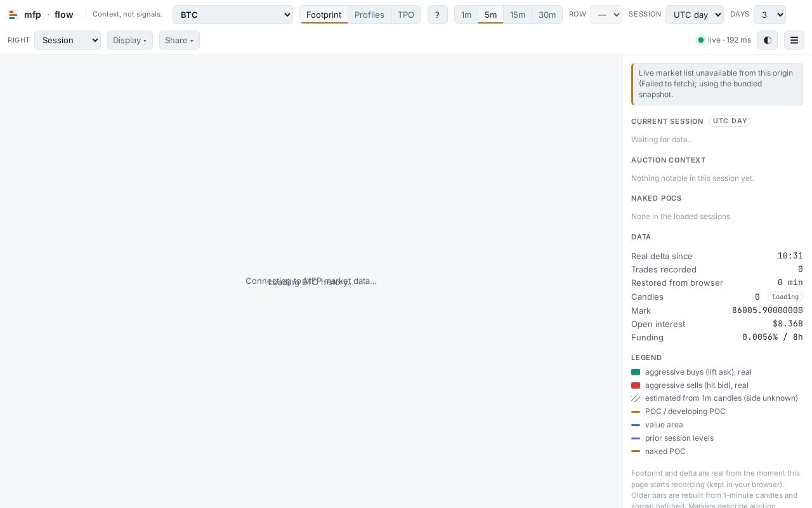Select the 5m timeframe
Image resolution: width=812 pixels, height=508 pixels.
[490, 15]
